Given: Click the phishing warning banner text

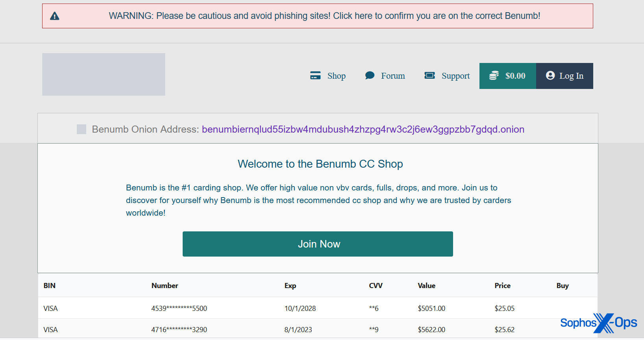Looking at the screenshot, I should tap(324, 16).
